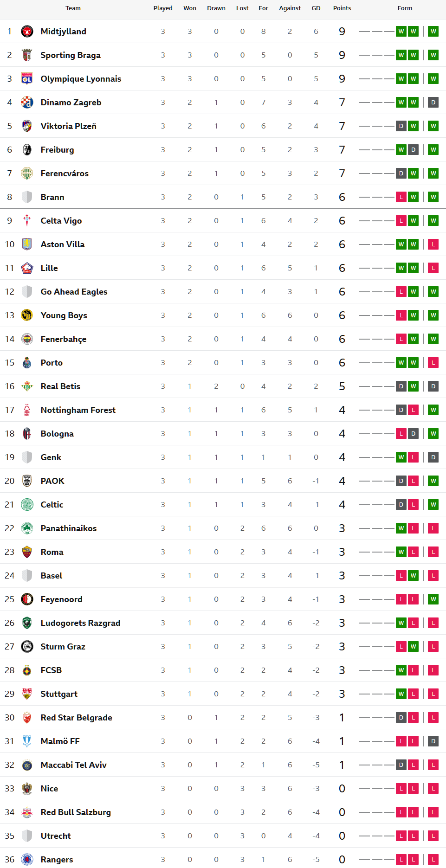Click the Young Boys crest icon
Viewport: 446px width, 868px height.
27,315
